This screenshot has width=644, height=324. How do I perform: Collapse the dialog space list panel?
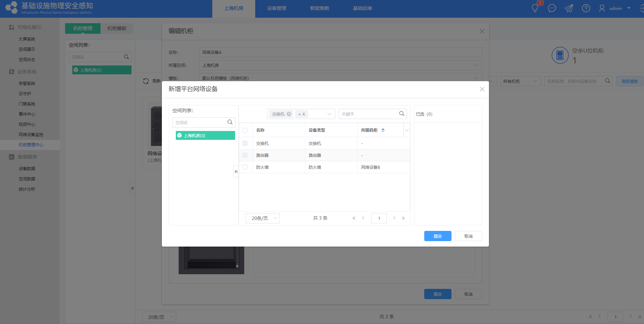tap(236, 171)
